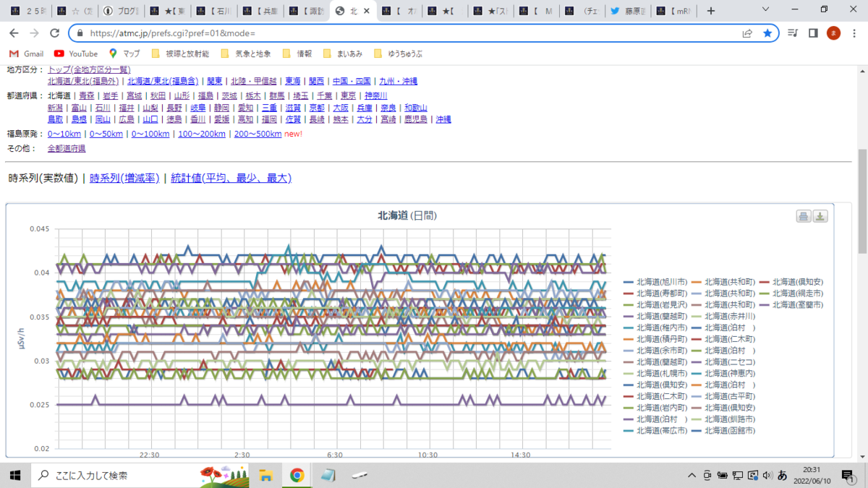Open the 関東 region link
Viewport: 868px width, 488px height.
click(x=216, y=81)
